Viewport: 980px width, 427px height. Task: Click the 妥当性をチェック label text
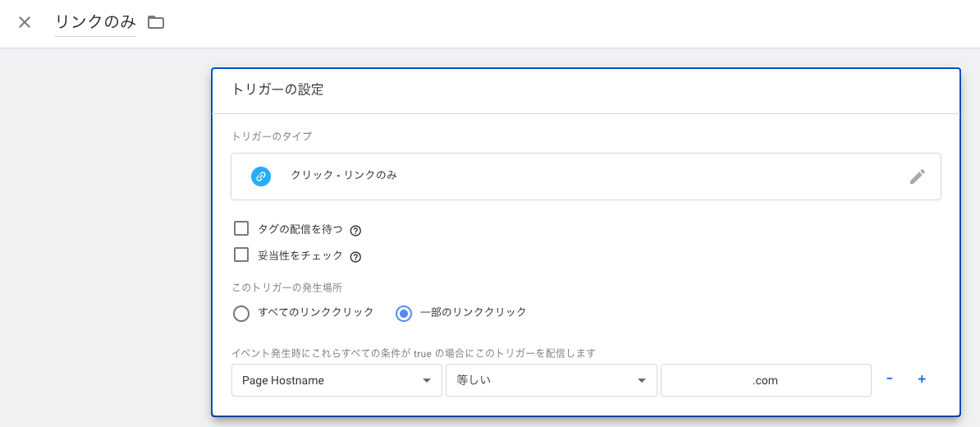300,255
